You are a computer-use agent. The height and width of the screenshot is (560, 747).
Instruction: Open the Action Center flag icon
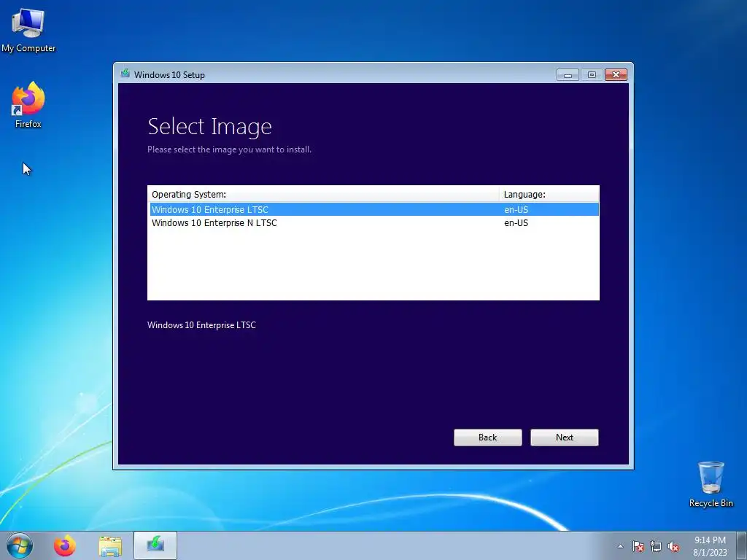(x=638, y=546)
